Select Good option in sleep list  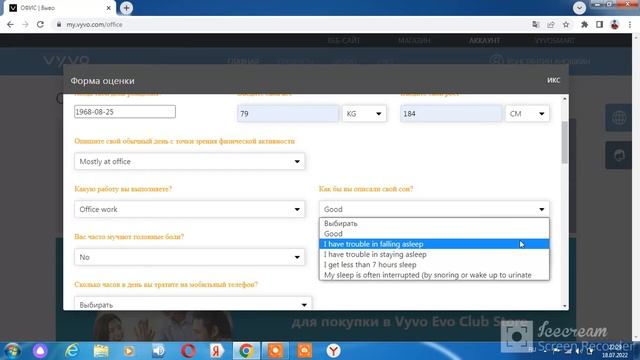[x=434, y=233]
